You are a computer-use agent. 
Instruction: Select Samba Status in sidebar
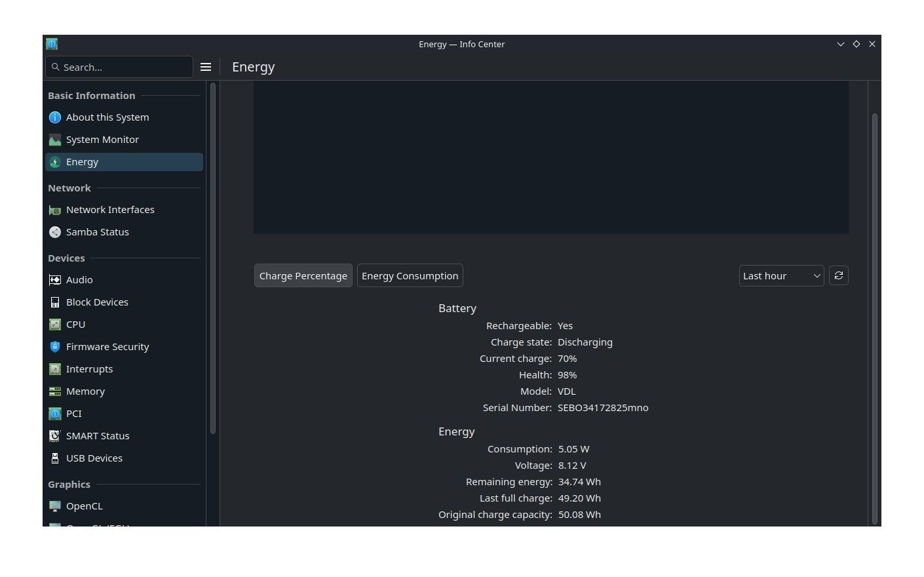coord(124,232)
